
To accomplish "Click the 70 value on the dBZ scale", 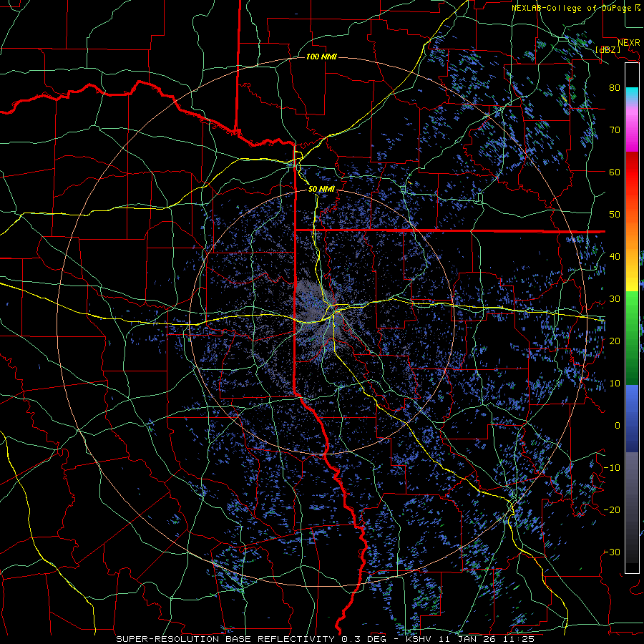I will click(x=615, y=130).
